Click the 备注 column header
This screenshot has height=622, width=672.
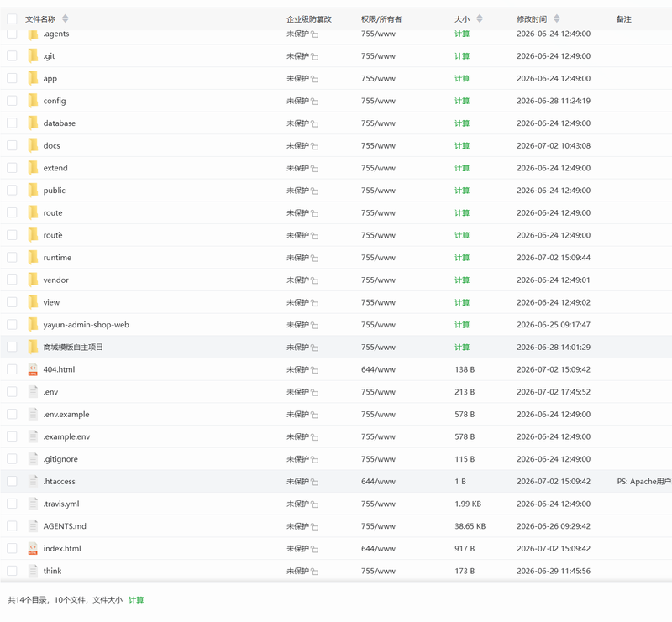point(623,18)
